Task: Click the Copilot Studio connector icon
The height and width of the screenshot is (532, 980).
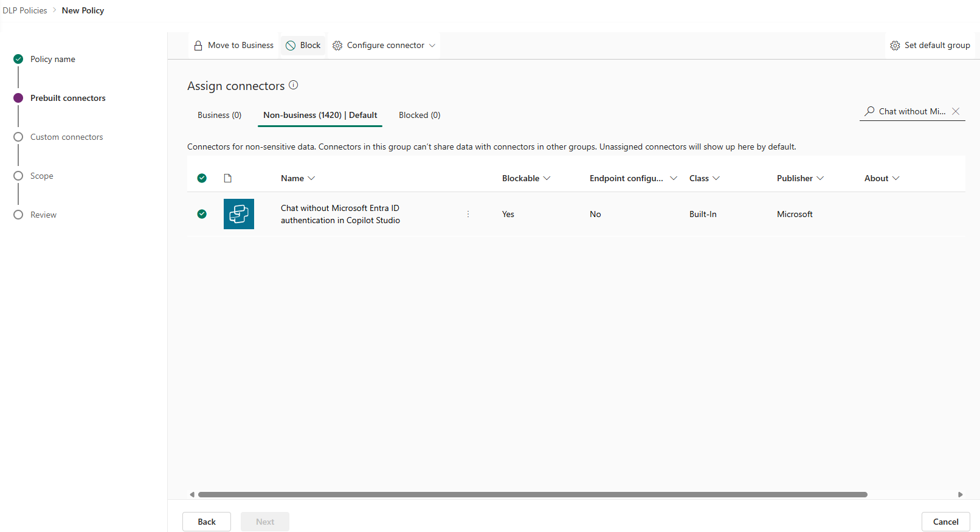Action: (238, 214)
